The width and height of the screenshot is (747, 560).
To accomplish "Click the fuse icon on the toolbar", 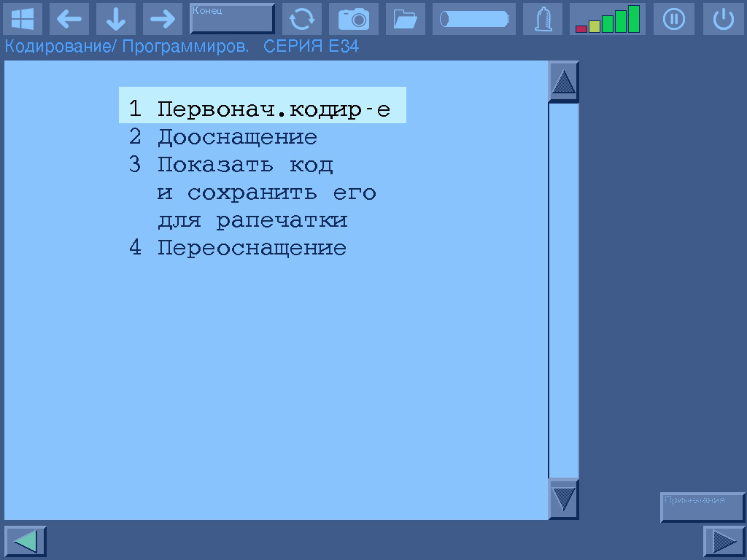I will [x=543, y=19].
